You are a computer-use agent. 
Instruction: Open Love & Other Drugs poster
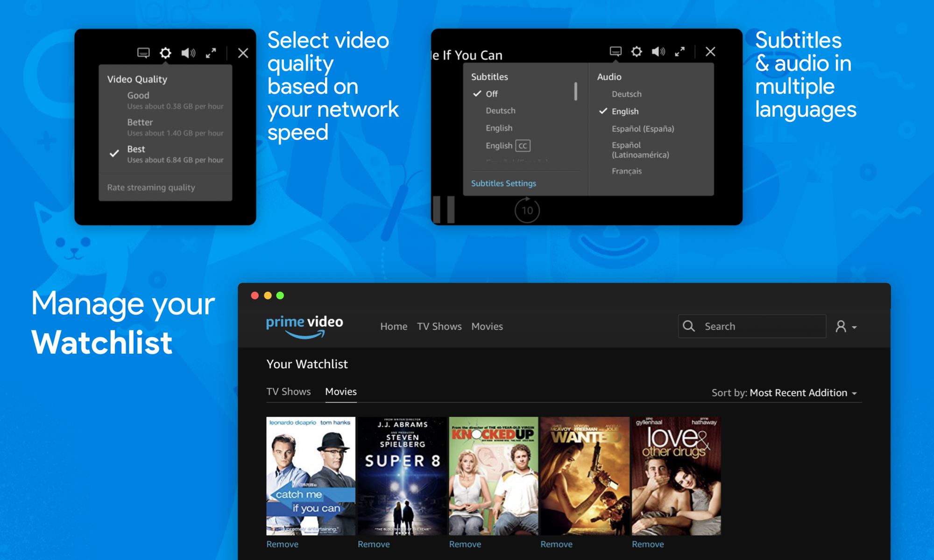pyautogui.click(x=676, y=476)
